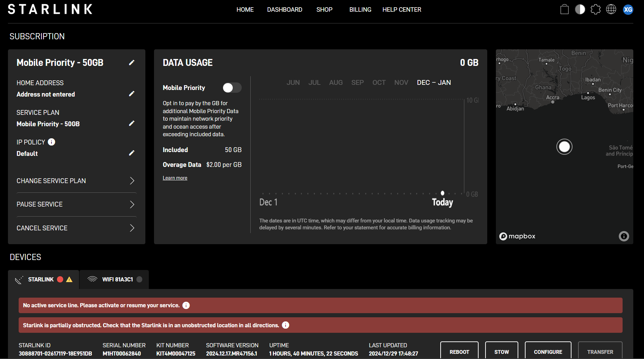Image resolution: width=644 pixels, height=359 pixels.
Task: Click kit number KIT4M00047125
Action: (176, 353)
